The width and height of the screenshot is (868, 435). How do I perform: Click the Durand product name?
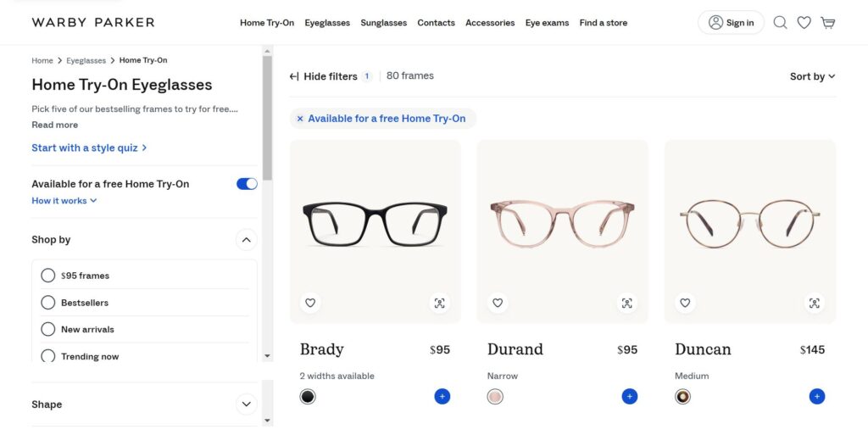[x=515, y=349]
